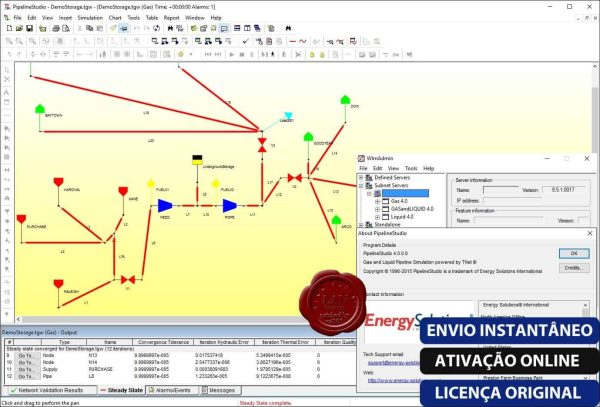Open the View menu in WinAdmin
This screenshot has width=600, height=407.
tap(393, 168)
